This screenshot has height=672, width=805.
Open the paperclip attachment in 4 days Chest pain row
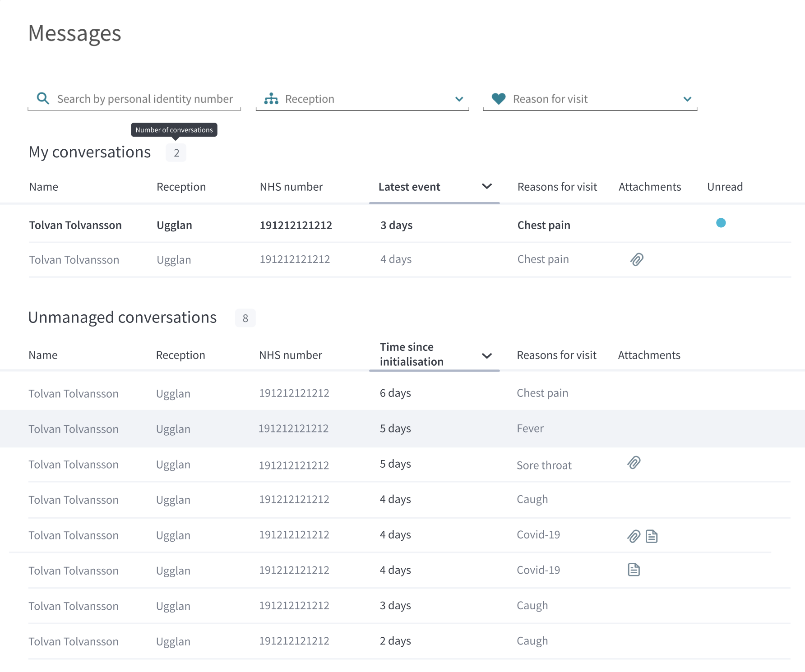pos(637,259)
